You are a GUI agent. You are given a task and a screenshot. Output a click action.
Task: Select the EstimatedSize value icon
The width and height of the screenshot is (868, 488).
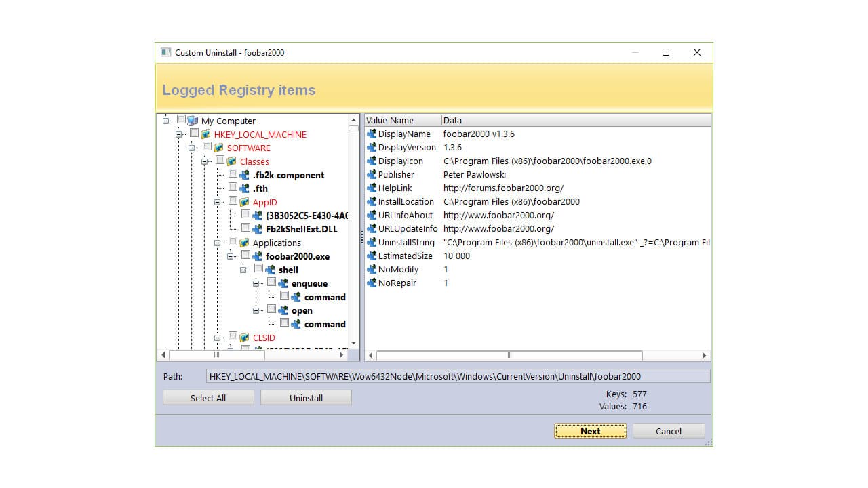(x=371, y=256)
